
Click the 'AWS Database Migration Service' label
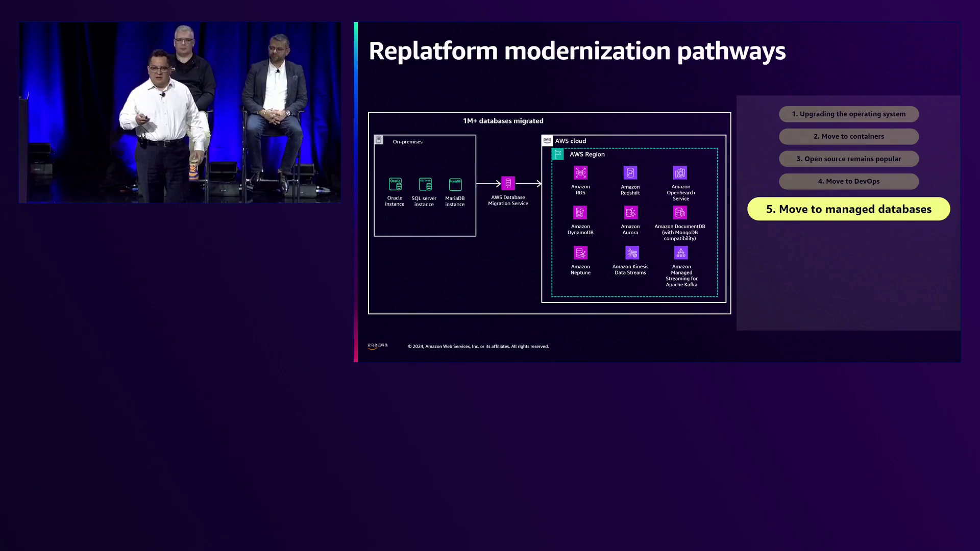pyautogui.click(x=508, y=201)
